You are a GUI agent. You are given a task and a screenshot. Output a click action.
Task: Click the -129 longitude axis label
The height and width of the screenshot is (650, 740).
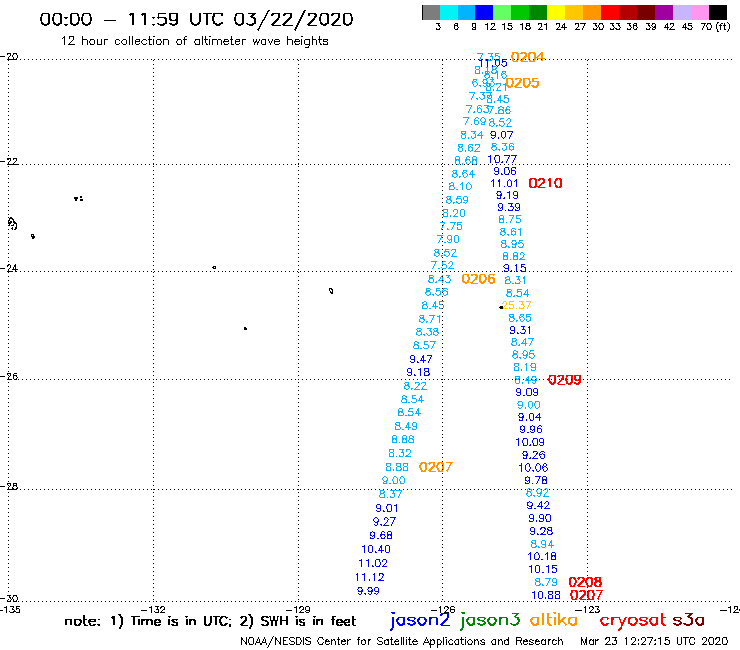[x=298, y=609]
